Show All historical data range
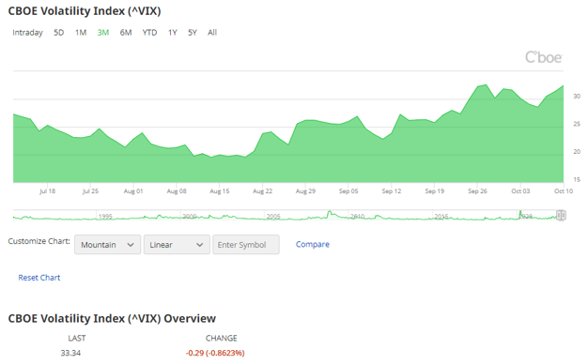This screenshot has height=364, width=588. pos(212,33)
